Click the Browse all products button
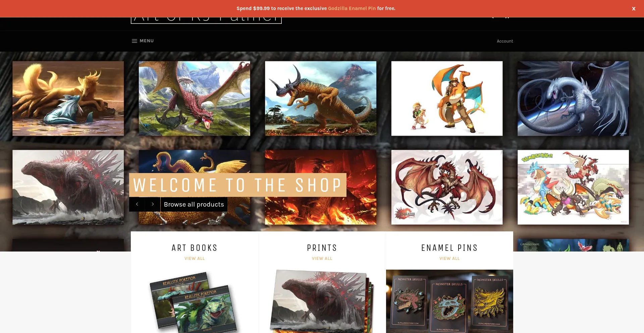 194,204
